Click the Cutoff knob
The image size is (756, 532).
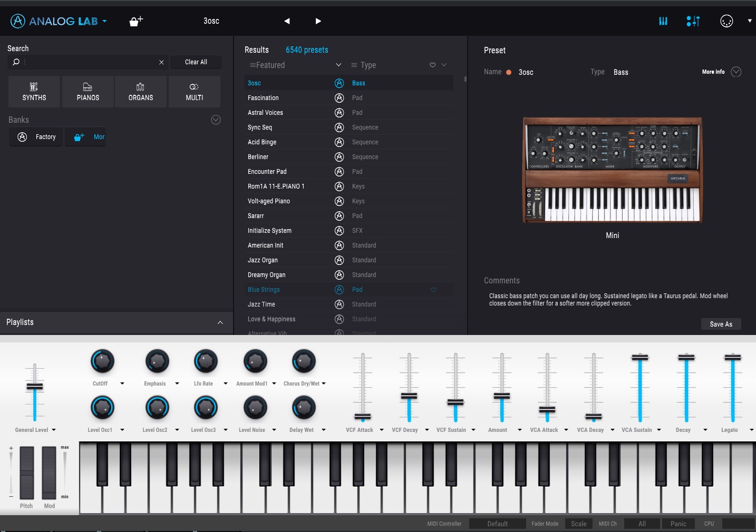103,361
